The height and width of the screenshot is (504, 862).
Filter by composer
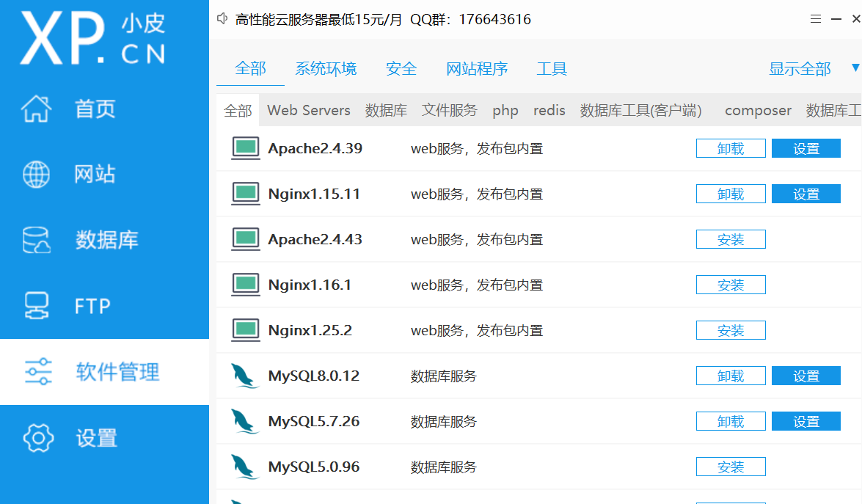758,111
